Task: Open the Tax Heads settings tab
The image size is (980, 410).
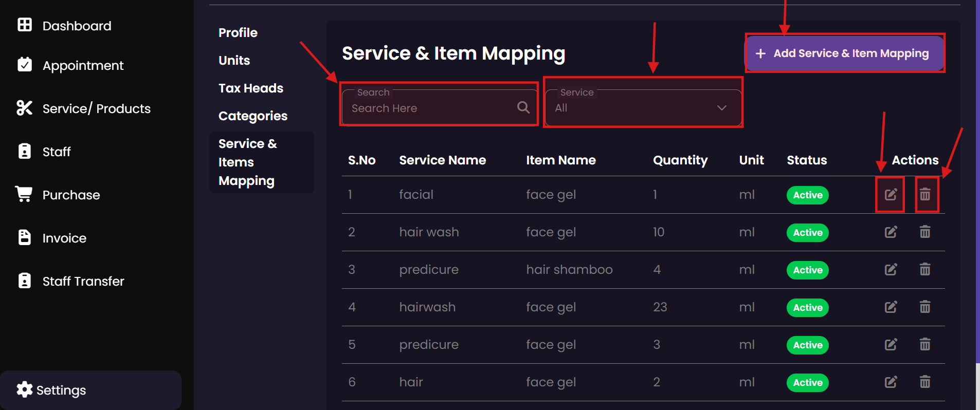Action: coord(250,88)
